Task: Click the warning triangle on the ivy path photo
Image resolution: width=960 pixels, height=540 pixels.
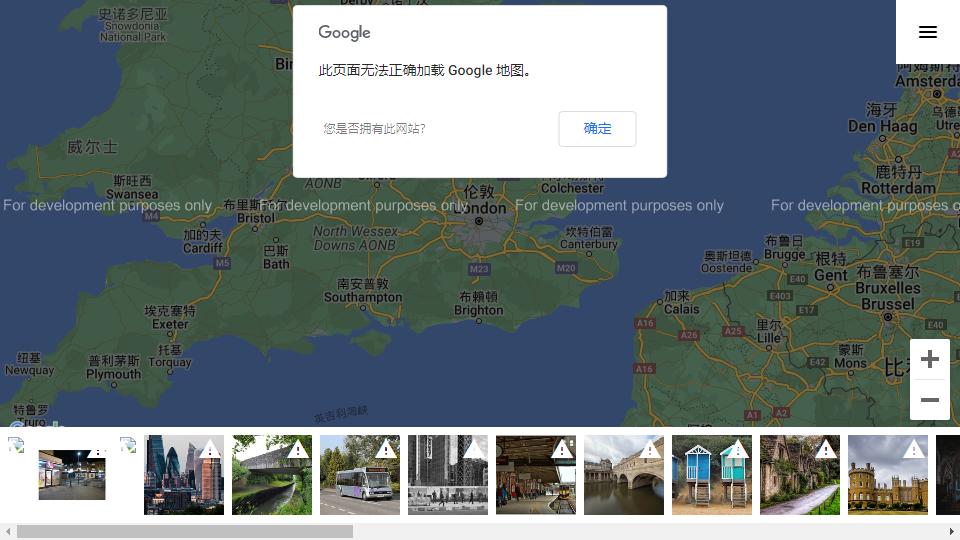Action: 825,450
